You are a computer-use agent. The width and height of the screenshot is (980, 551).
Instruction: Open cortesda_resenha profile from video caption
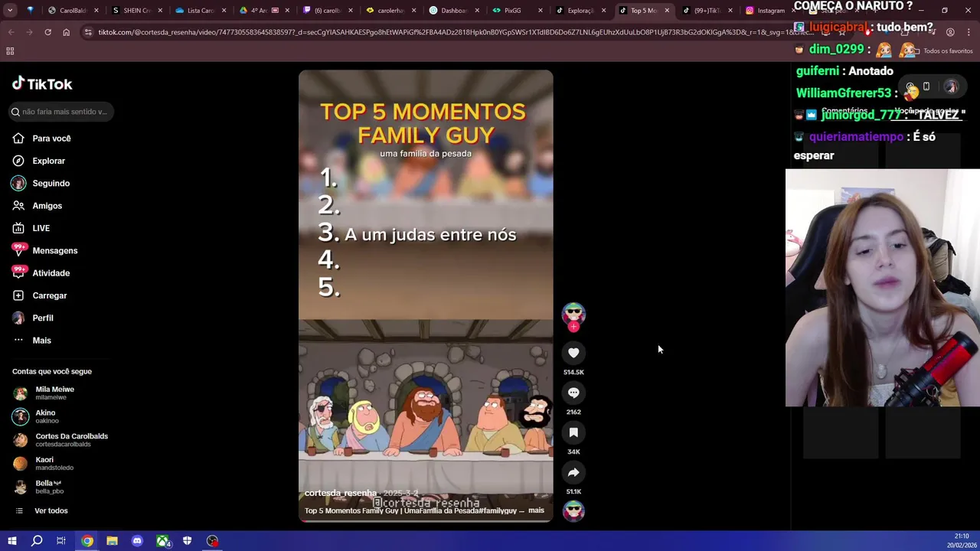tap(341, 493)
